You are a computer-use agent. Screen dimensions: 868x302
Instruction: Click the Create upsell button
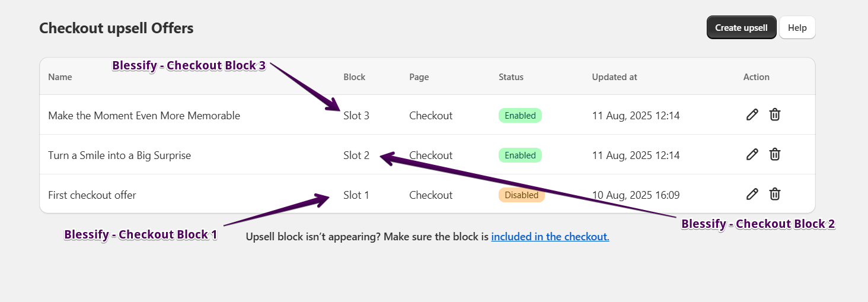tap(741, 28)
